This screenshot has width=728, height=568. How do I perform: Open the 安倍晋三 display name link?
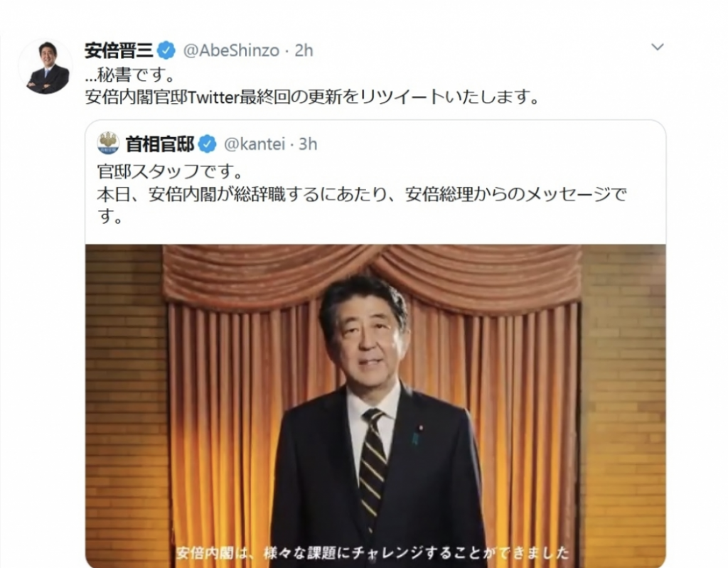[119, 50]
